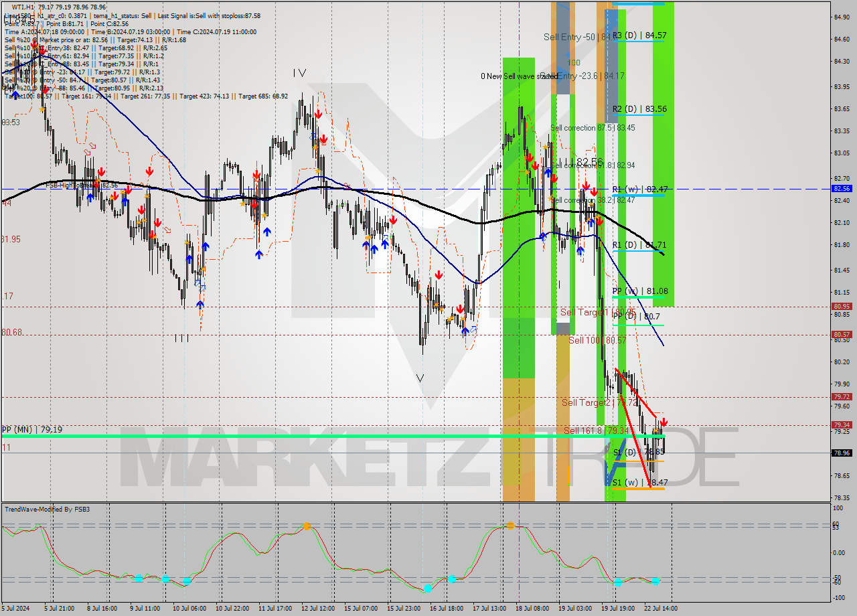Click the 5 Jul 2024 time label
This screenshot has height=616, width=857.
[x=17, y=609]
